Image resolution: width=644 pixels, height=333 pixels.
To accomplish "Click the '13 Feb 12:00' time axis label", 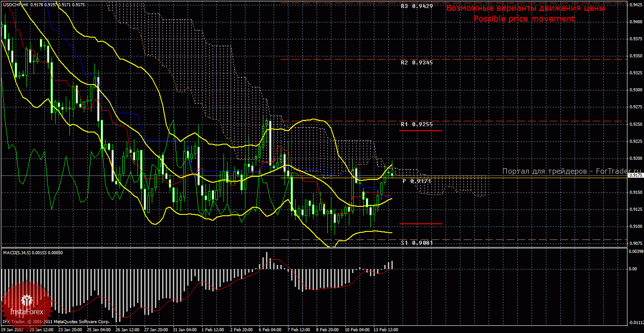I will coord(385,330).
